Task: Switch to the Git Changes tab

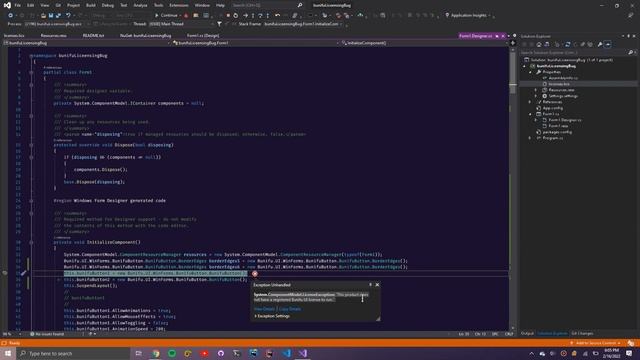Action: click(582, 333)
